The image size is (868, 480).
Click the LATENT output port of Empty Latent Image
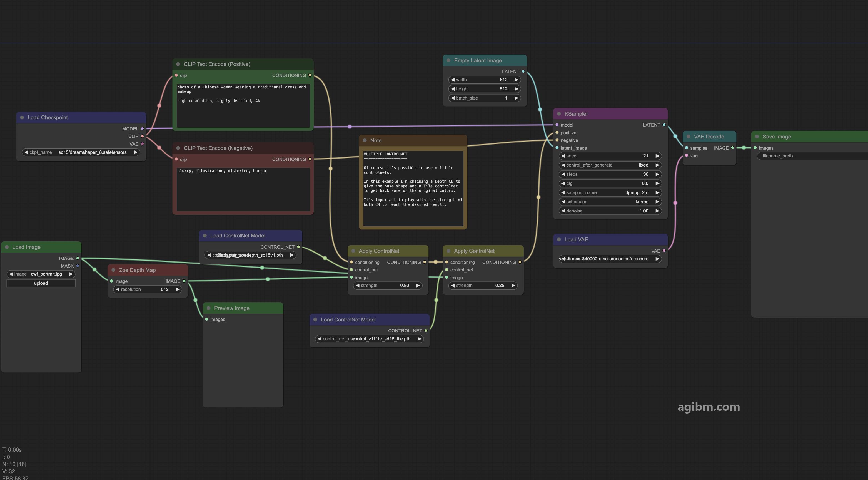point(523,71)
